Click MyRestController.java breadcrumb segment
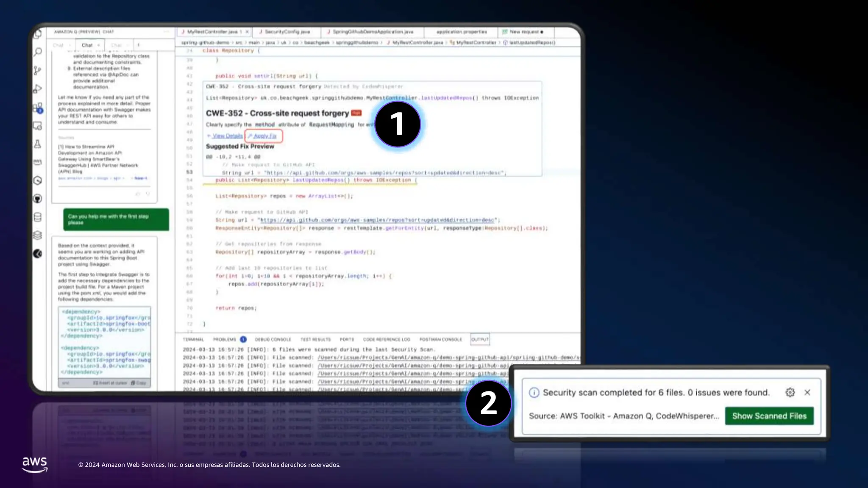 pos(415,42)
